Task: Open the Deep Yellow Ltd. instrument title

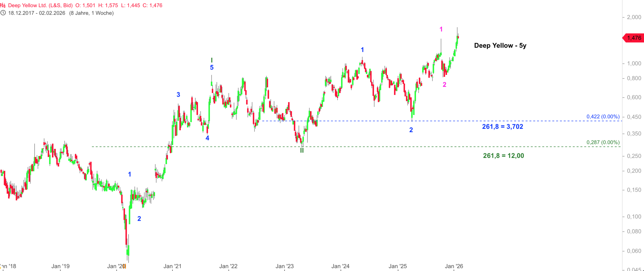Action: click(40, 5)
